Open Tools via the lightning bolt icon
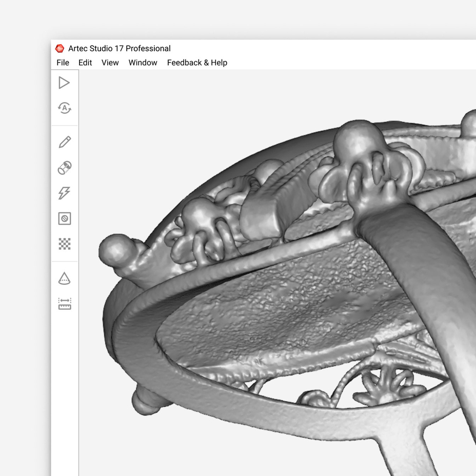 click(64, 193)
